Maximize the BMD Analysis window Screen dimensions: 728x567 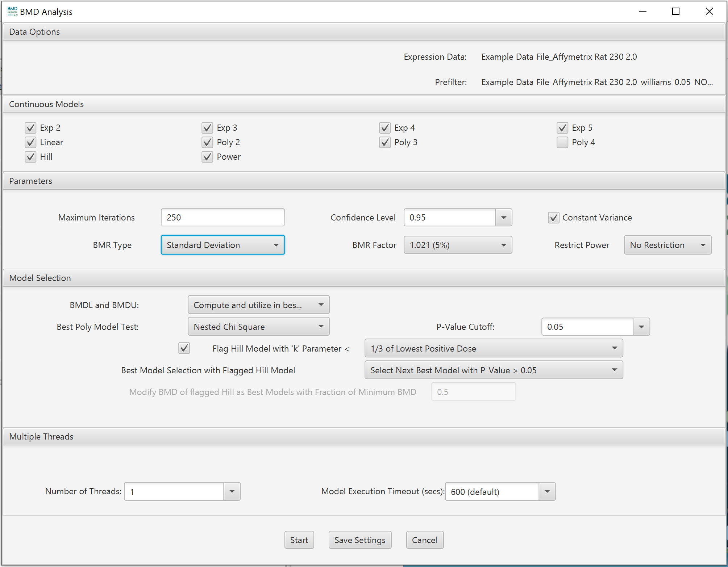675,12
